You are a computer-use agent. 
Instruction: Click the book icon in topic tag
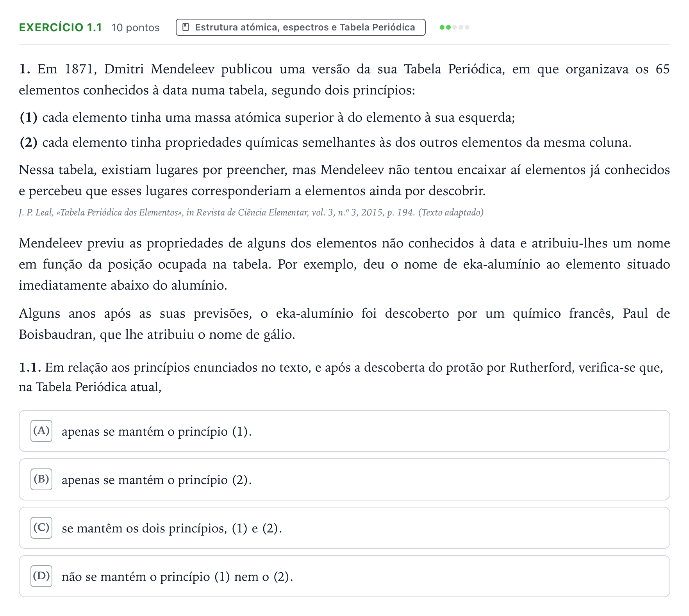click(186, 27)
